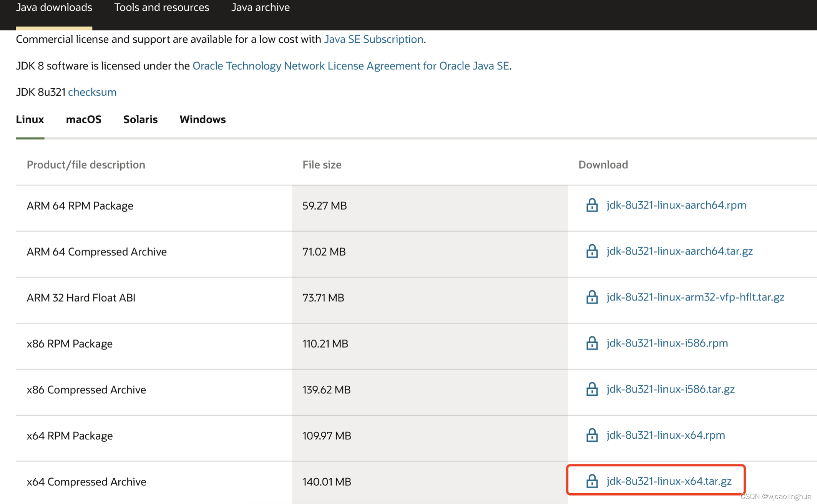Download jdk-8u321-linux-x64.rpm file link
Screen dimensions: 817x504
tap(666, 435)
